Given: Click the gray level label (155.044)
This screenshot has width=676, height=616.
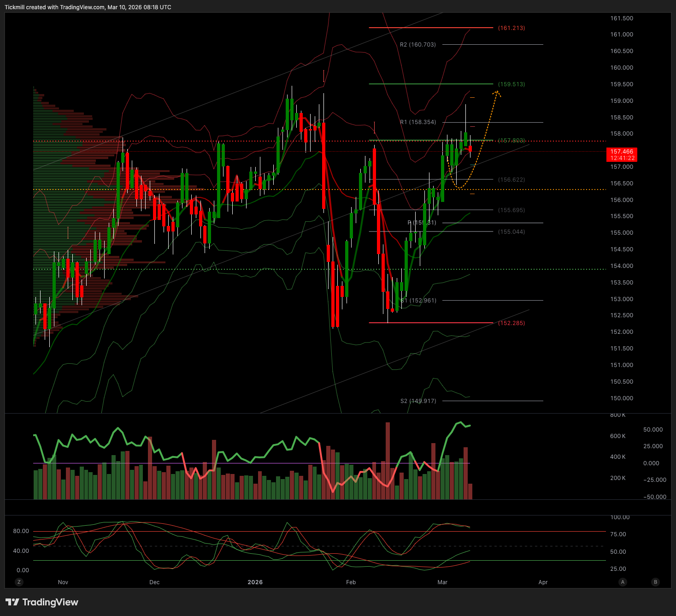Looking at the screenshot, I should (511, 232).
